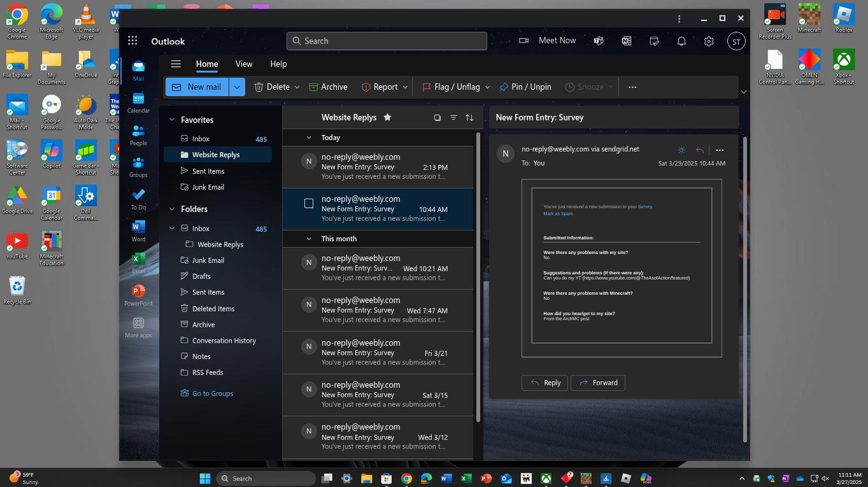The image size is (868, 487).
Task: Launch Word from Outlook sidebar
Action: [x=138, y=230]
